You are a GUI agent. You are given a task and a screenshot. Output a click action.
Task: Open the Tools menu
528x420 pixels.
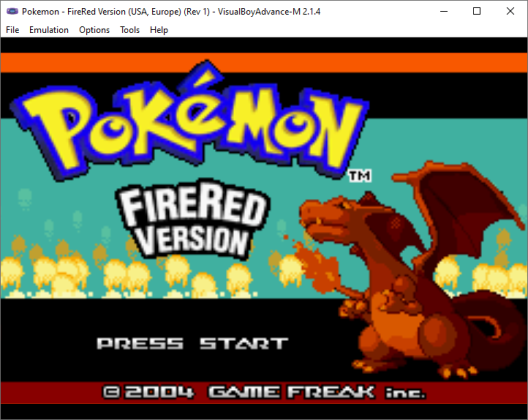click(130, 30)
